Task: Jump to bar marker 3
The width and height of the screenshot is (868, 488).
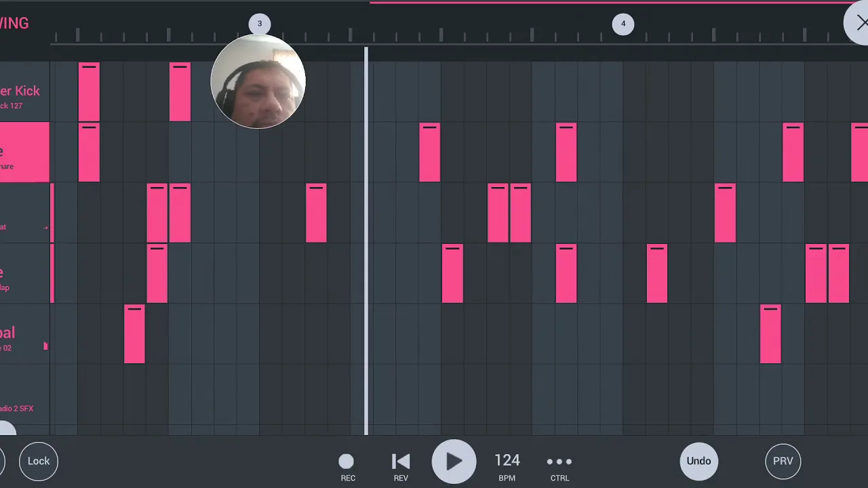Action: [x=259, y=24]
